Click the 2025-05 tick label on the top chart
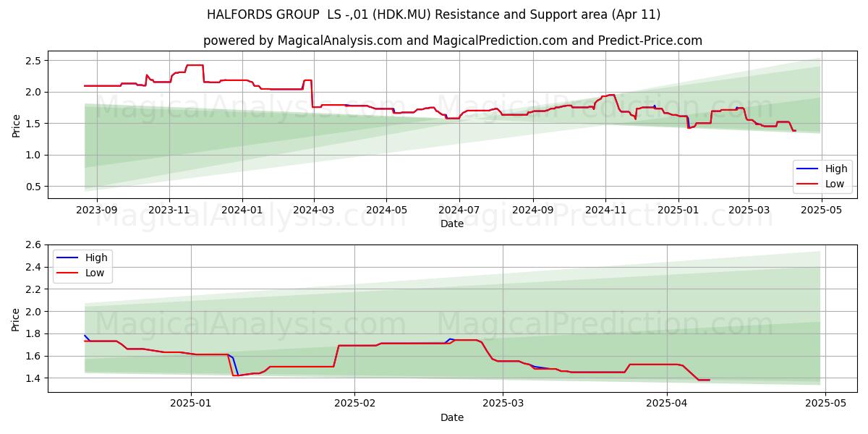868x434 pixels. [x=822, y=210]
